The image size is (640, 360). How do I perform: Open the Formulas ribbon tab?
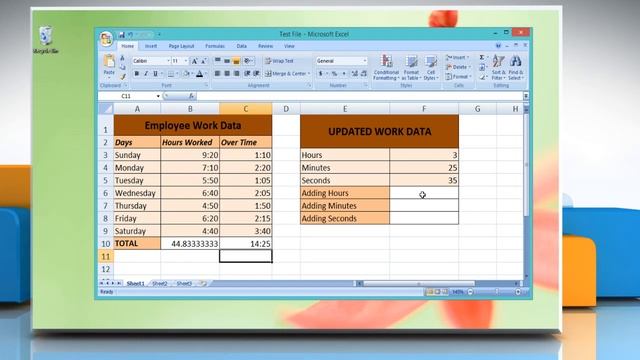(215, 46)
